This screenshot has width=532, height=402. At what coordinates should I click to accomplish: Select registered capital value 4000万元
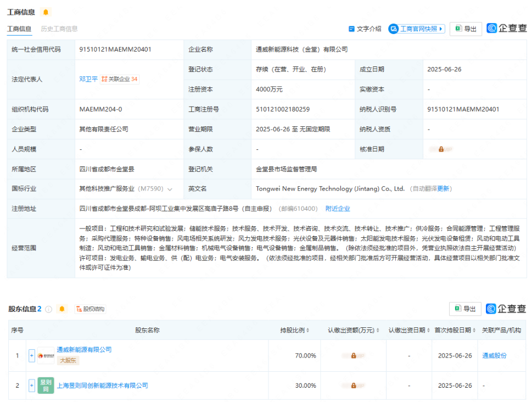pyautogui.click(x=270, y=90)
